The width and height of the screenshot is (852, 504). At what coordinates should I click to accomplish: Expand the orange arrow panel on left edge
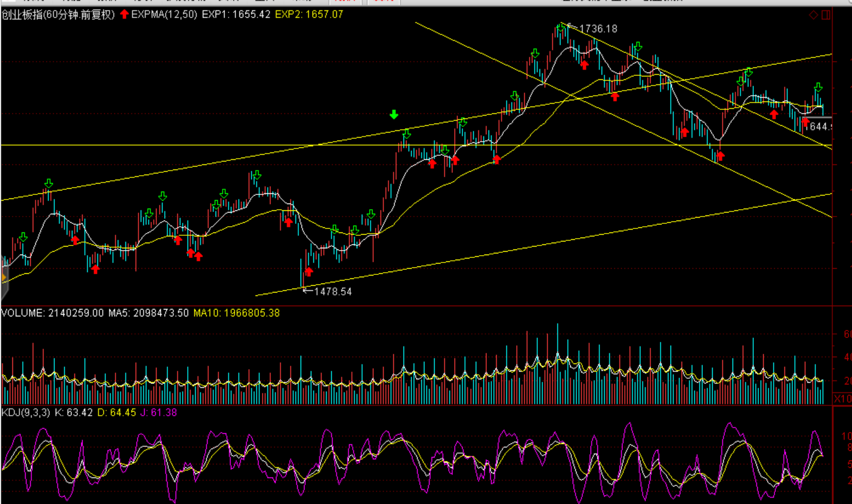pos(3,277)
